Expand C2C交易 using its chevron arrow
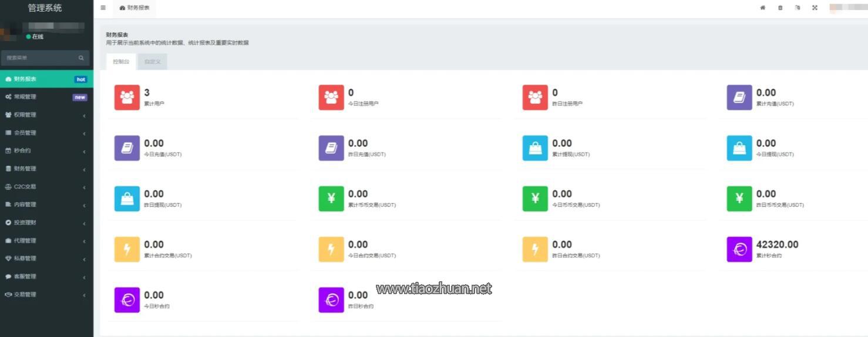Viewport: 868px width, 337px height. point(84,187)
